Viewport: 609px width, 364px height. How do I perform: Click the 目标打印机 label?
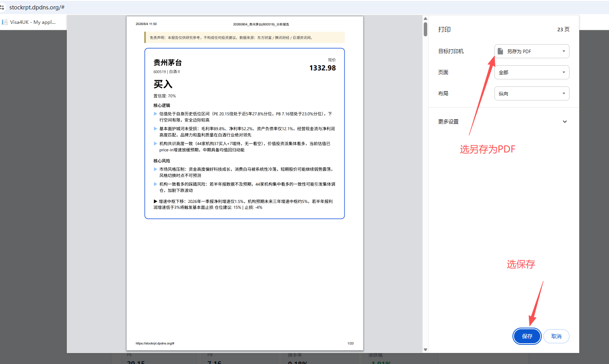pos(451,51)
